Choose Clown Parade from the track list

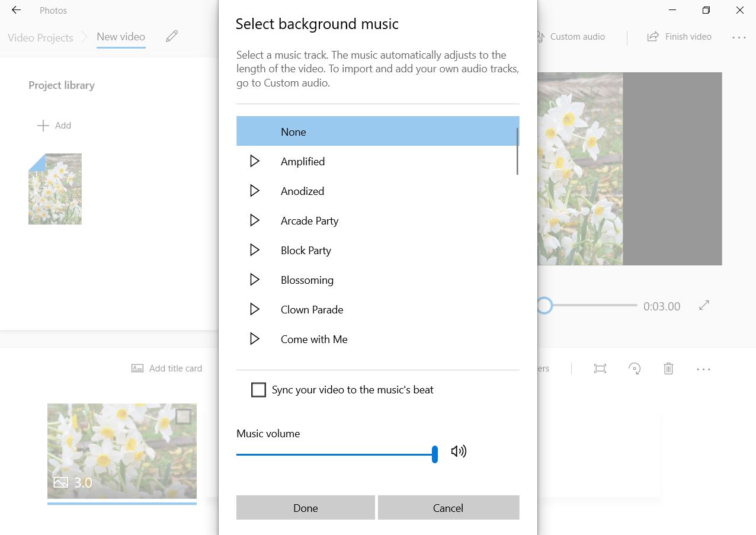377,309
